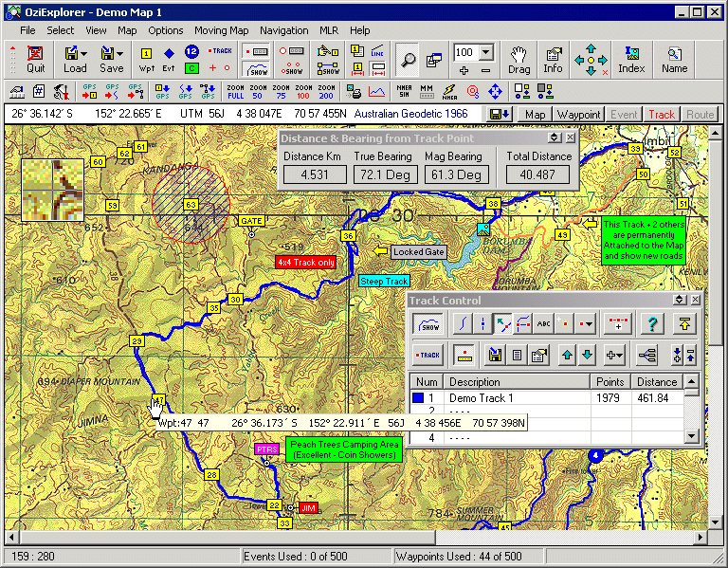Image resolution: width=728 pixels, height=568 pixels.
Task: Click the Map button in coordinate bar
Action: coord(536,115)
